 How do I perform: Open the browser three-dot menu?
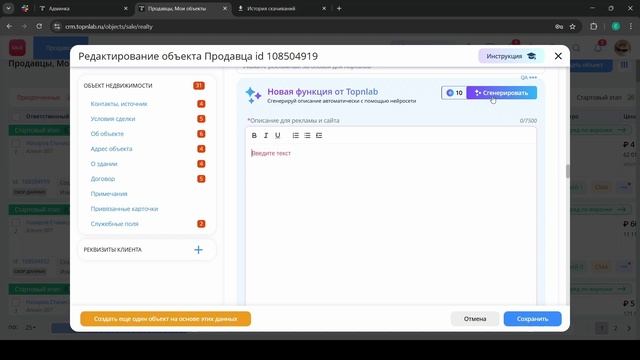631,27
